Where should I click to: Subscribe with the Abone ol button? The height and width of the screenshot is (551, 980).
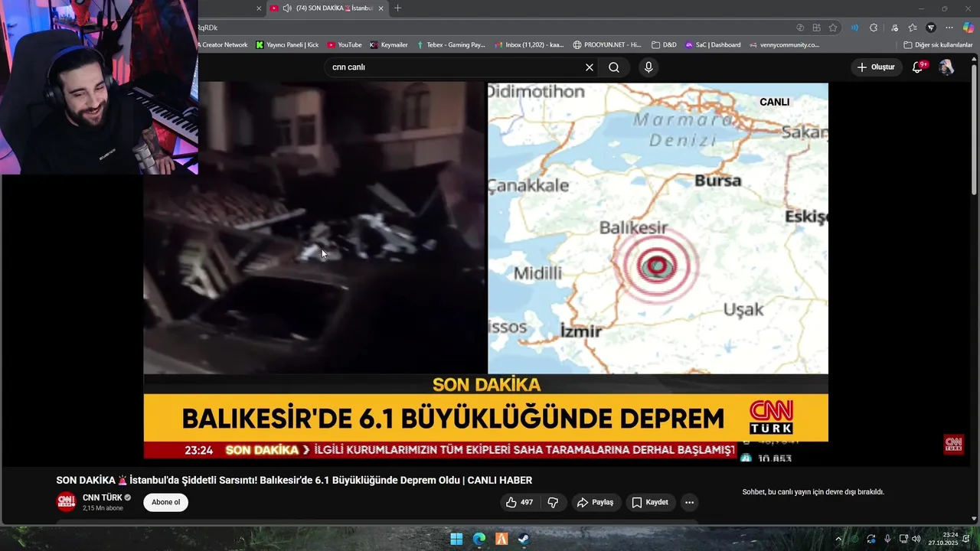165,503
